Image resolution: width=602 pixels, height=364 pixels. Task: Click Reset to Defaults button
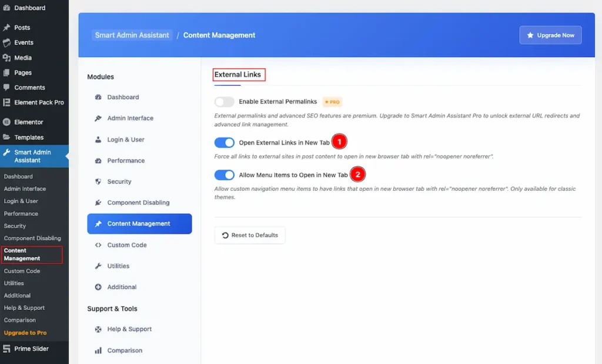pos(250,235)
